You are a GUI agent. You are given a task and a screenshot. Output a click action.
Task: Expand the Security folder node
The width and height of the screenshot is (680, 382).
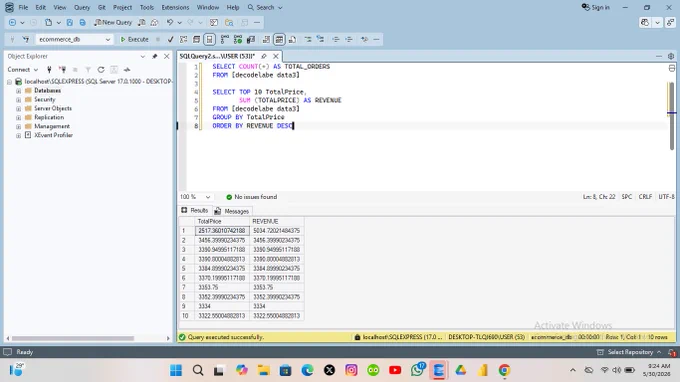[x=18, y=100]
